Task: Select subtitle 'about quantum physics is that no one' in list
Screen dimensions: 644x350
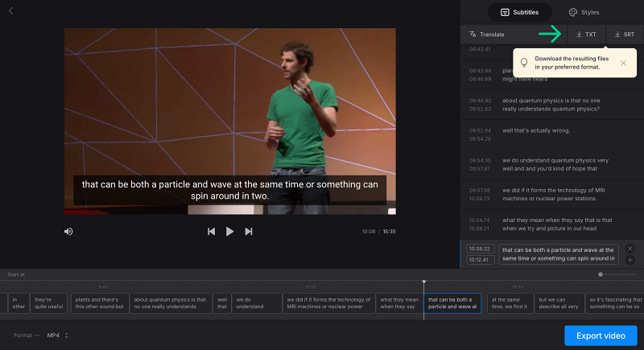Action: coord(552,105)
